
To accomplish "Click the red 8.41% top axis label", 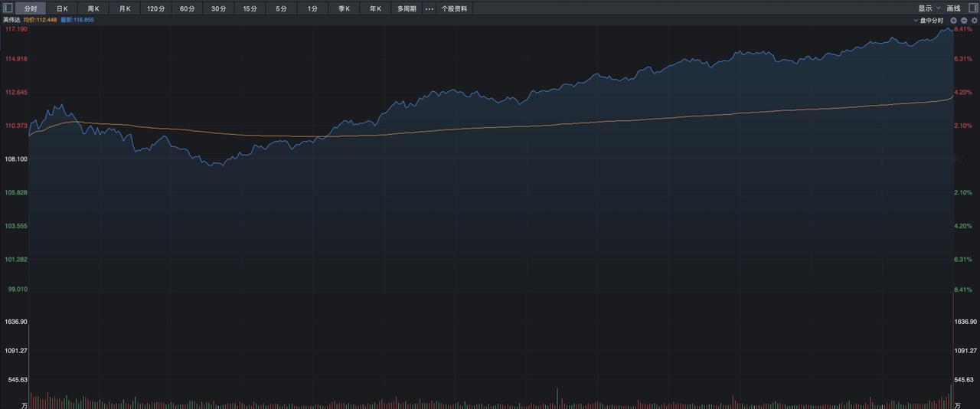I will (963, 29).
